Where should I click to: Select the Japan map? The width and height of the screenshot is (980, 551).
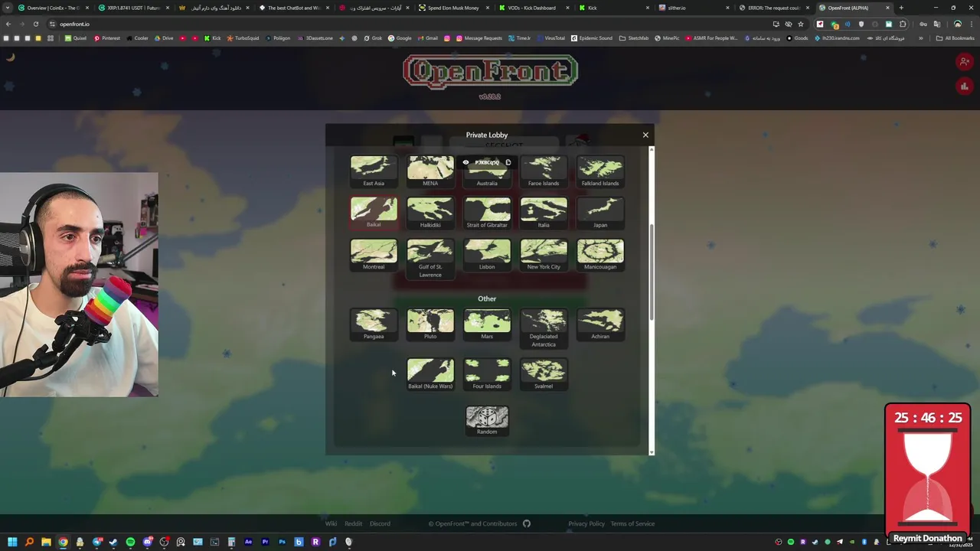600,213
